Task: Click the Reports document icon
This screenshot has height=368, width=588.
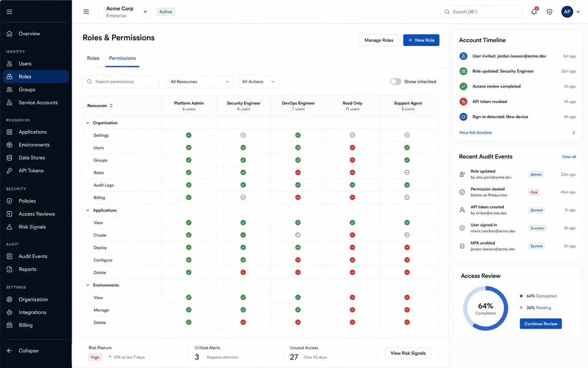Action: pyautogui.click(x=10, y=269)
